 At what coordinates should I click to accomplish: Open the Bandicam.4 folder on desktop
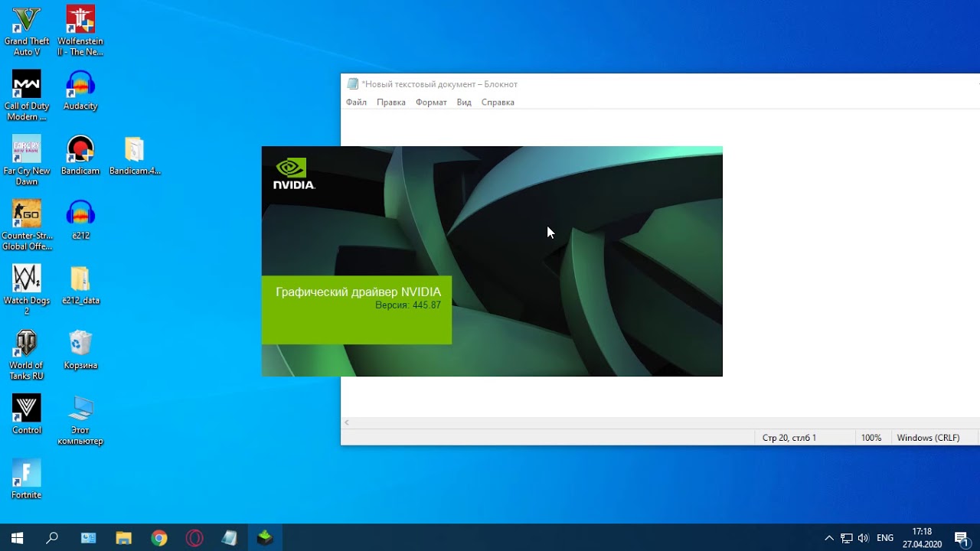click(x=135, y=155)
